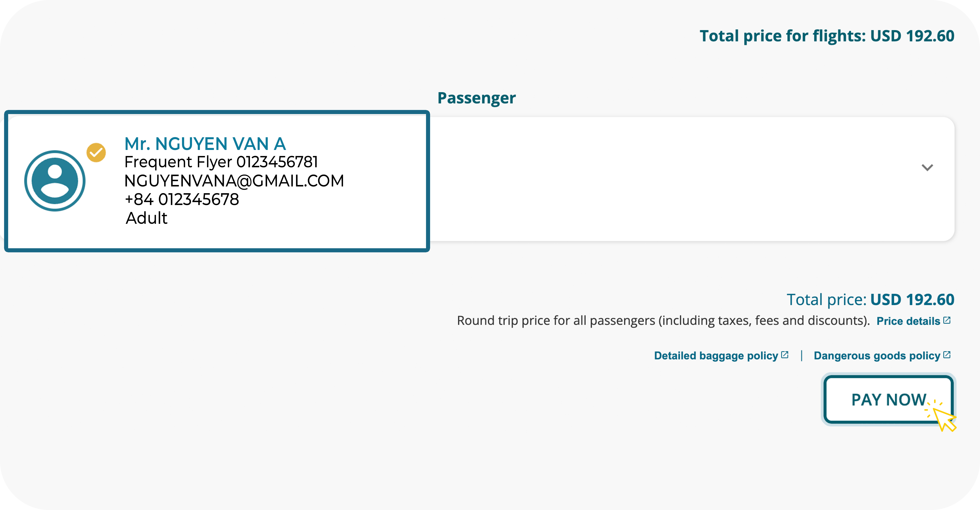Click the Passenger section heading

tap(476, 98)
